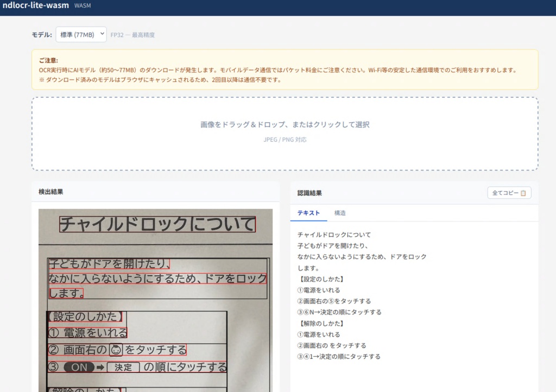The image size is (556, 392).
Task: Click the 決定 button graphic in detected image
Action: [123, 367]
